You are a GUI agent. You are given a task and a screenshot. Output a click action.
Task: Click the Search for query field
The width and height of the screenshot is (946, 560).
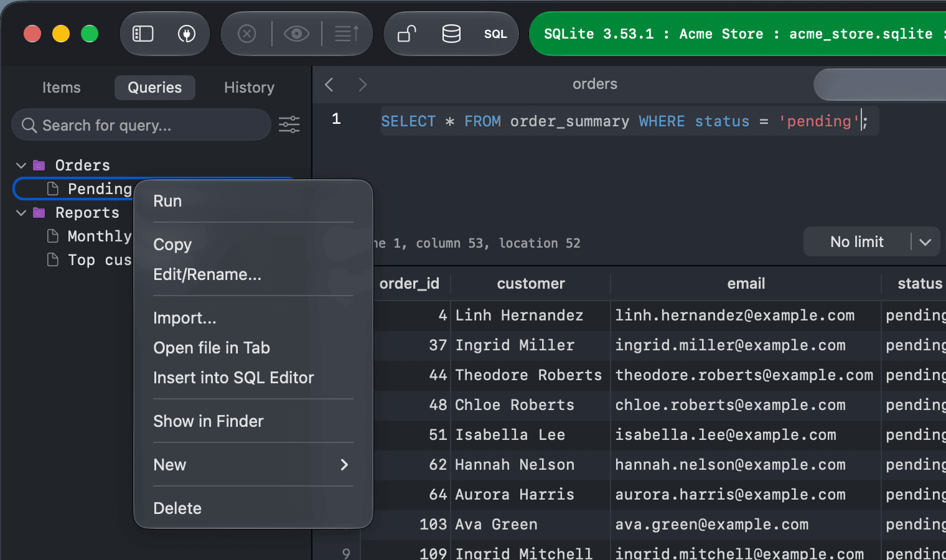[141, 125]
